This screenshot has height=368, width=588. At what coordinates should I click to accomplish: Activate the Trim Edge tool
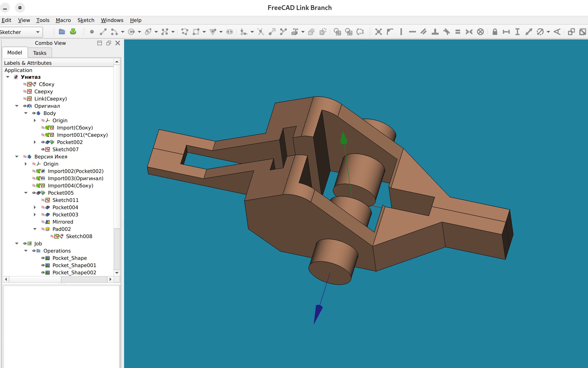pyautogui.click(x=261, y=32)
